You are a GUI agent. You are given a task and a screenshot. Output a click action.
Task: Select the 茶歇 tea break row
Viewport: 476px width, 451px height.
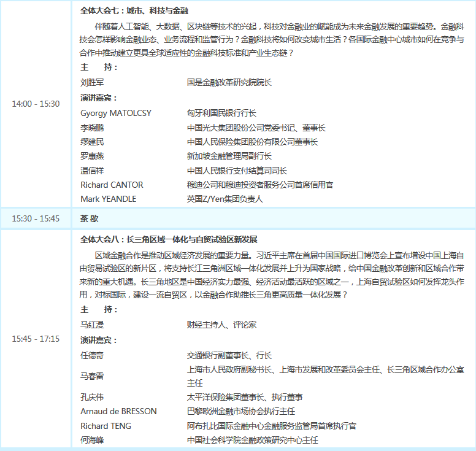pyautogui.click(x=89, y=218)
